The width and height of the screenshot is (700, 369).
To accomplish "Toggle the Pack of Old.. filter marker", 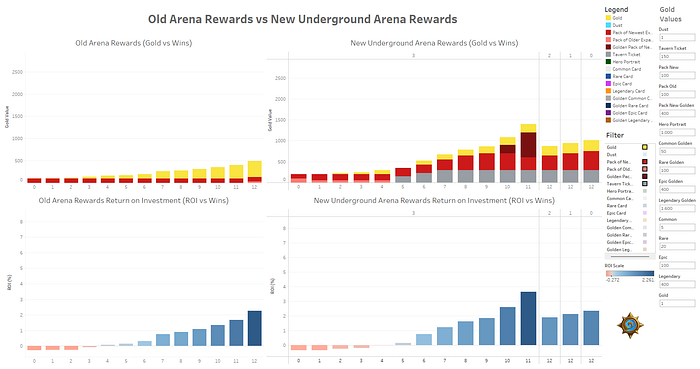I will (x=645, y=169).
